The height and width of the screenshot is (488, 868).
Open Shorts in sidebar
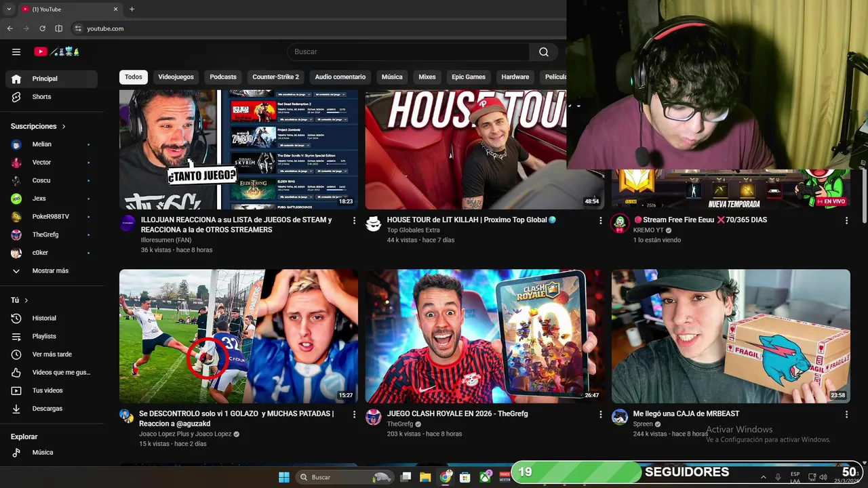pos(52,97)
